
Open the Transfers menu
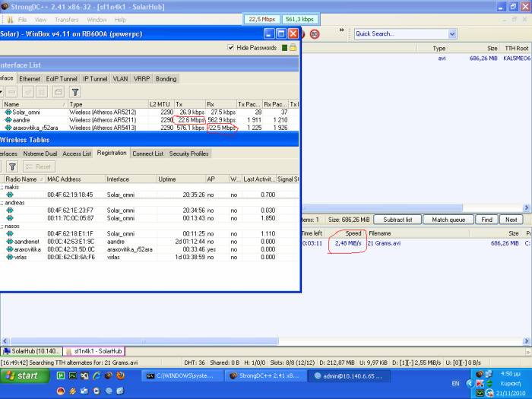pos(66,19)
